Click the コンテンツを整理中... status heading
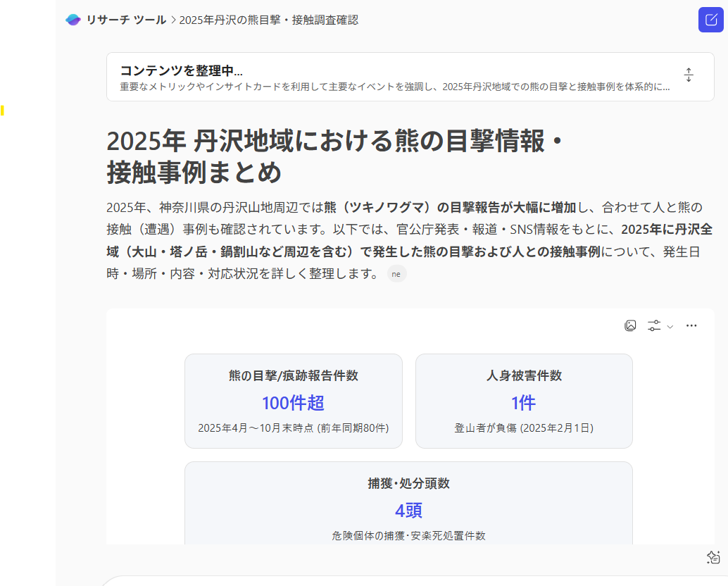 (181, 70)
